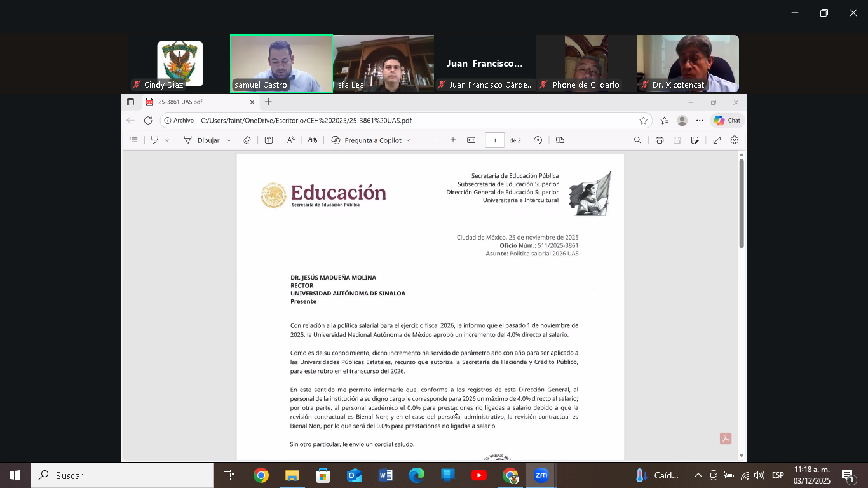Open the PDF search magnifier icon
The width and height of the screenshot is (868, 488).
point(637,140)
